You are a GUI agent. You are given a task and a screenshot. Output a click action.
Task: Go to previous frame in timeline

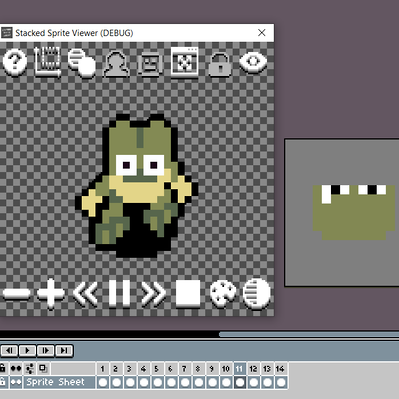pos(9,350)
